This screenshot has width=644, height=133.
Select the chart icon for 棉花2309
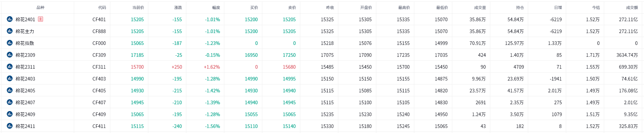(10, 55)
